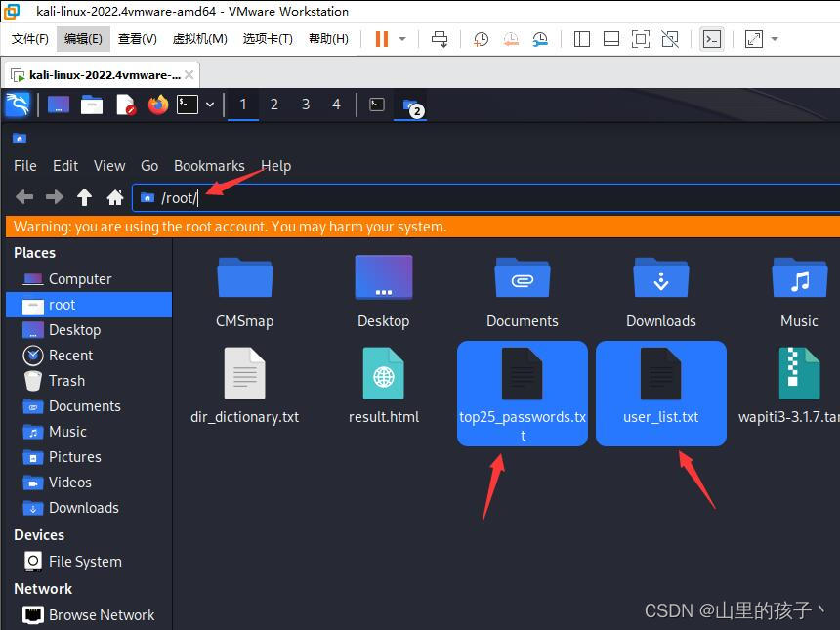The height and width of the screenshot is (630, 840).
Task: Open the 查看(V) menu
Action: (137, 39)
